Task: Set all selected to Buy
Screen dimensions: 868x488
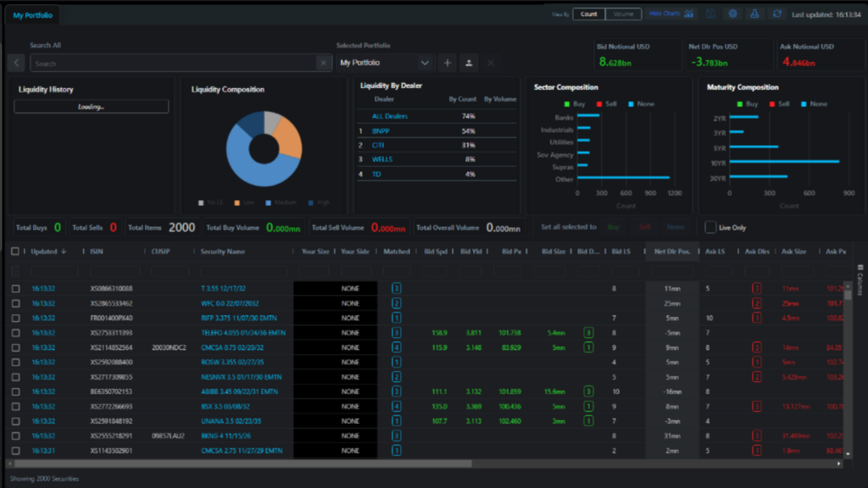Action: 614,227
